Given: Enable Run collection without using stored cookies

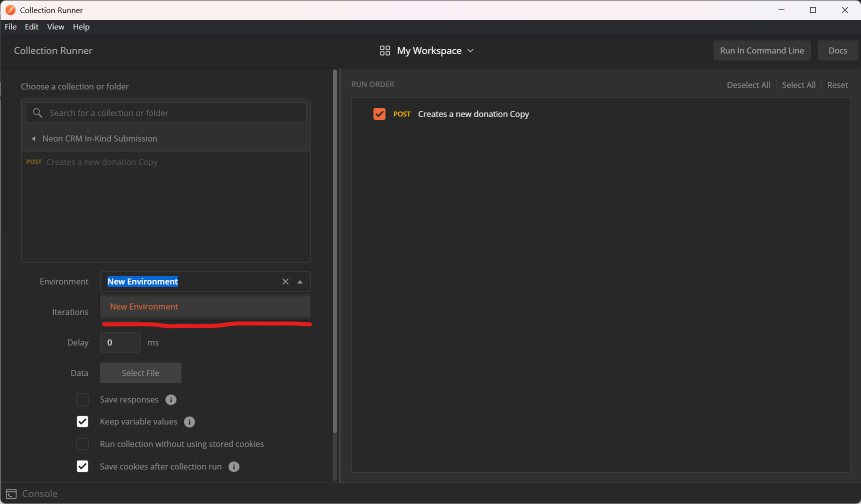Looking at the screenshot, I should (82, 444).
